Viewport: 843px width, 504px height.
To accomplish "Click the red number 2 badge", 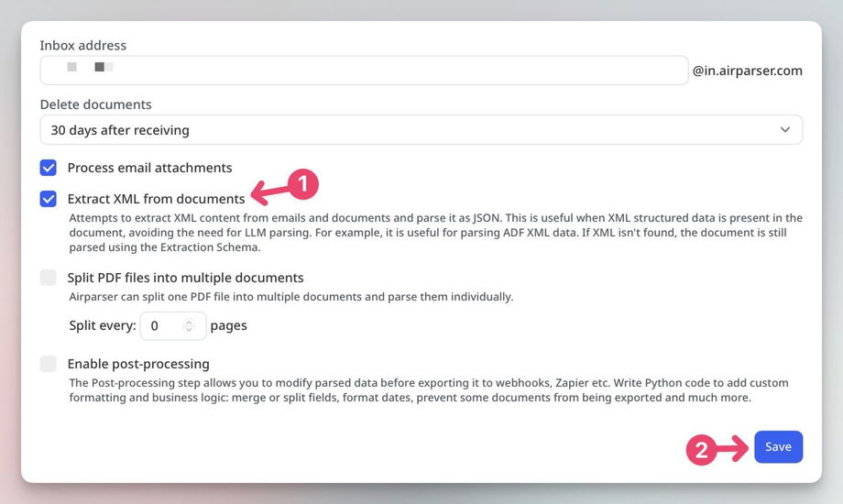I will (x=701, y=449).
